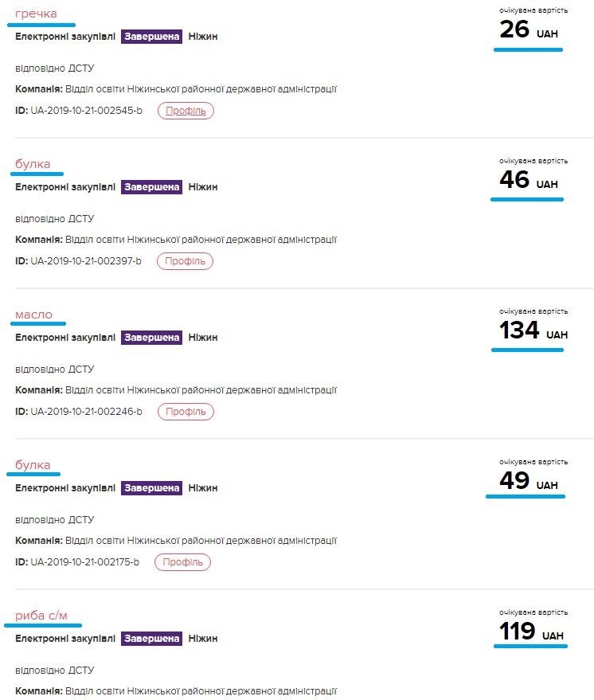The width and height of the screenshot is (594, 700).
Task: Open Профіль for tender UA-2019-10-21-002175-b
Action: [182, 562]
